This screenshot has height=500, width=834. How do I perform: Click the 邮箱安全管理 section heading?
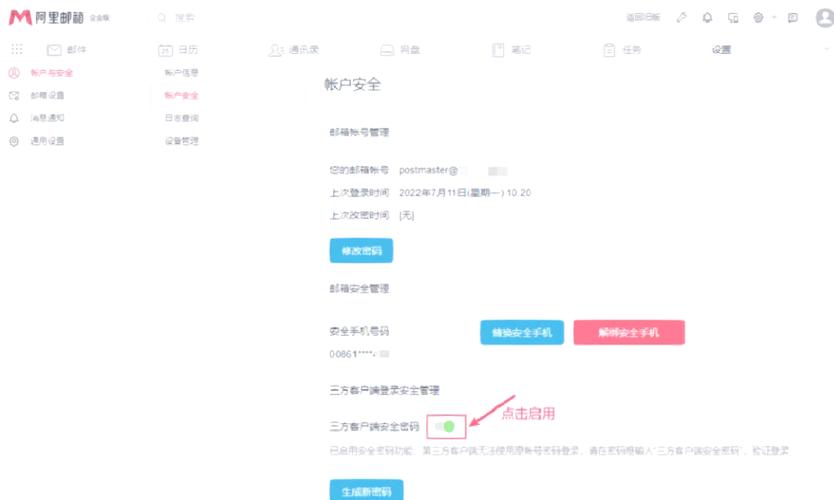[x=359, y=288]
